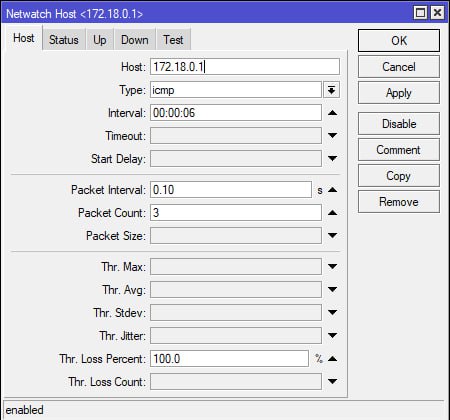Expand the Thr. Jitter field
The width and height of the screenshot is (450, 420).
[332, 335]
